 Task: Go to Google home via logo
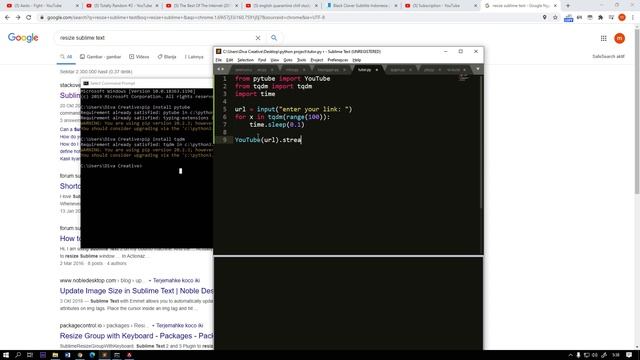pos(23,38)
